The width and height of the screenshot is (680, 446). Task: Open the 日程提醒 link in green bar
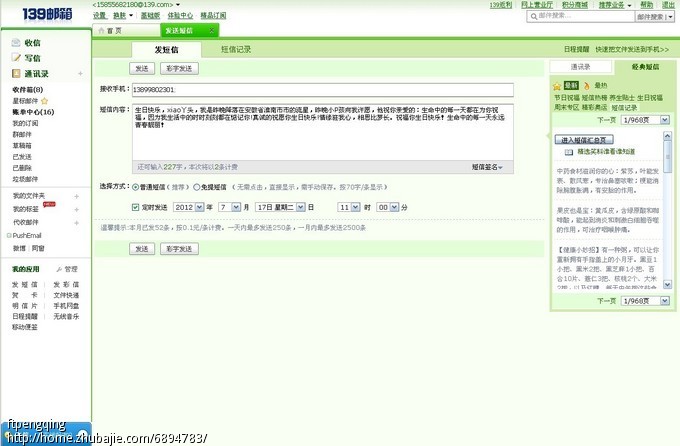[x=576, y=49]
